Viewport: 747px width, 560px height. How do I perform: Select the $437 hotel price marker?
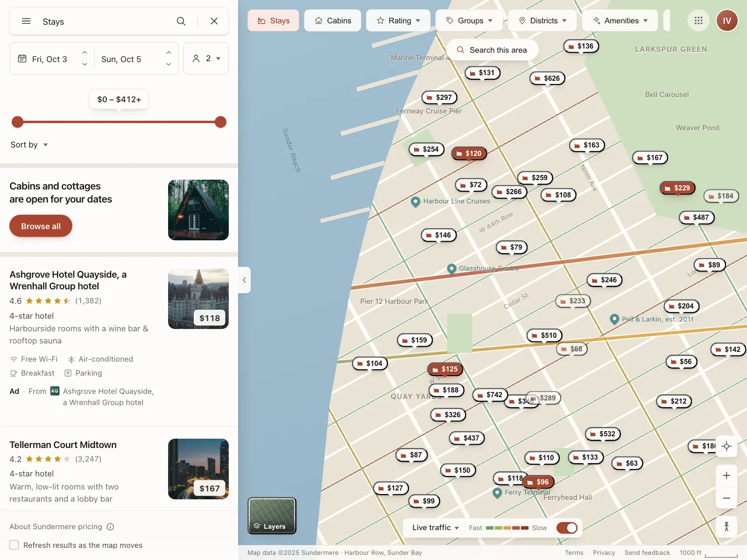(467, 438)
